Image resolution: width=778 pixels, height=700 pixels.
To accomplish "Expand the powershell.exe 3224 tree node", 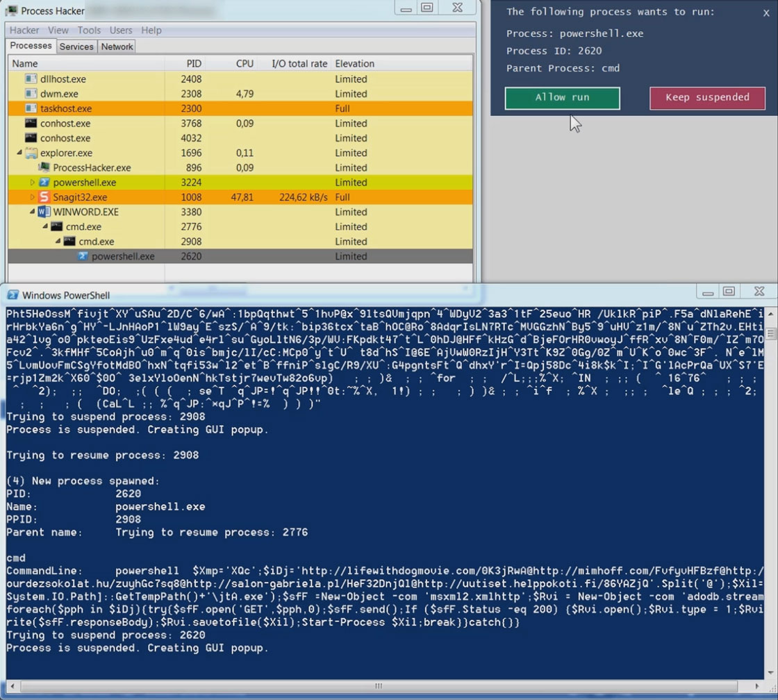I will click(33, 182).
